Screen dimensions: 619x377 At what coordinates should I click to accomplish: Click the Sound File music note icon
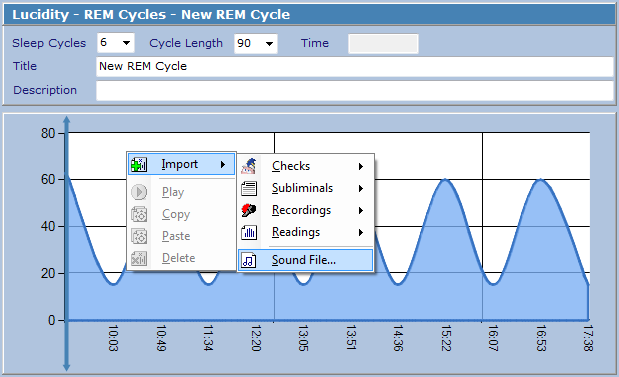(x=249, y=260)
